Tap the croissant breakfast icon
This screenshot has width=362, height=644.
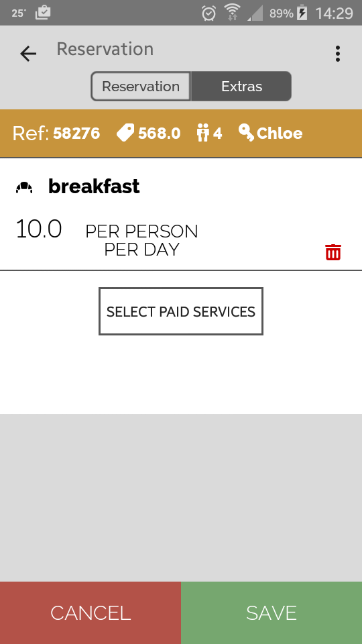24,187
